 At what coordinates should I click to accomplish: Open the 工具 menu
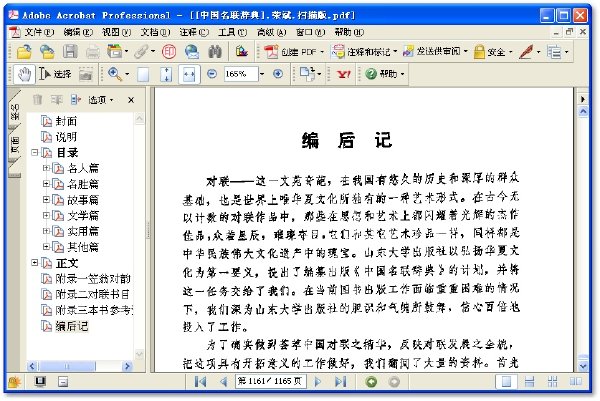[233, 32]
